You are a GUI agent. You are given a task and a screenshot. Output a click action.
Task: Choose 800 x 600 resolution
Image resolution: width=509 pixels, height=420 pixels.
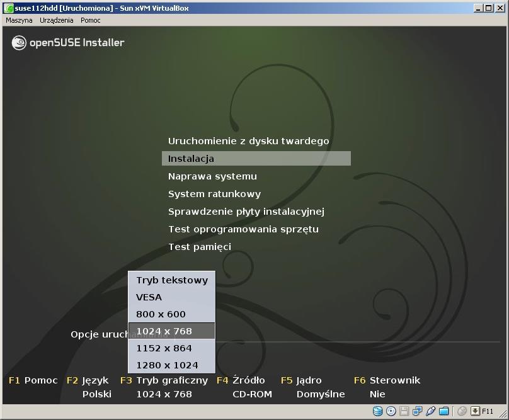(172, 314)
